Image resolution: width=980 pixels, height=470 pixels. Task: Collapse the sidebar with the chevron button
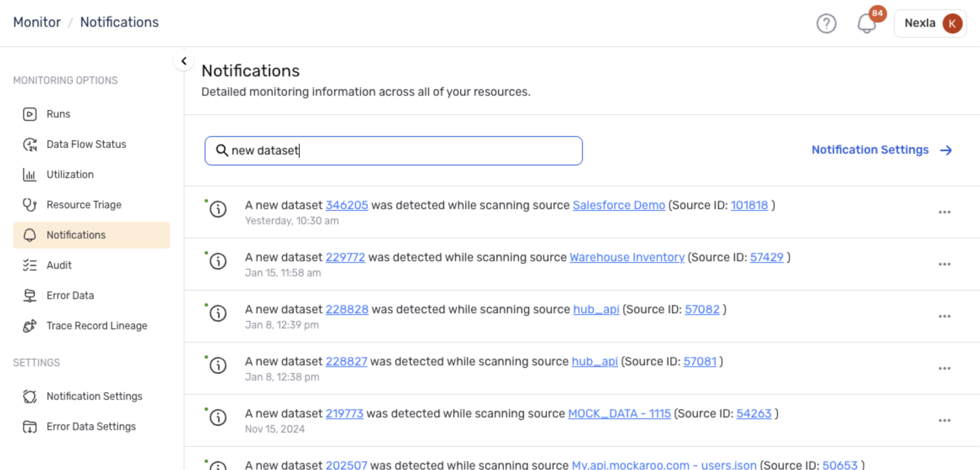click(184, 61)
